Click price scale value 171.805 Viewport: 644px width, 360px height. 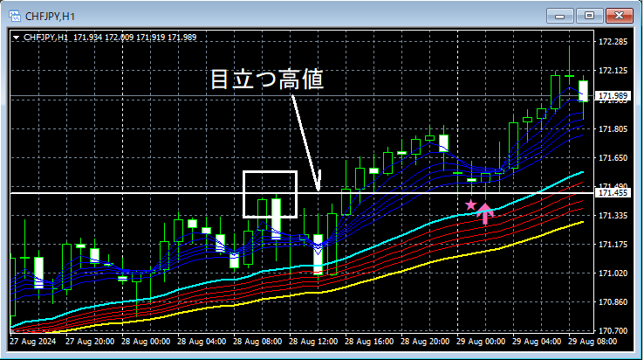(613, 129)
